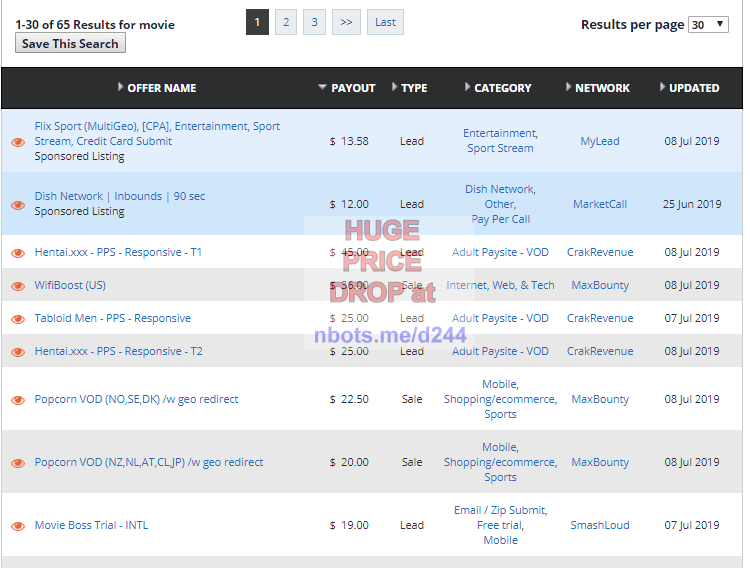
Task: Open Hentai.xxx - PPS - Responsive - T1 offer
Action: click(118, 252)
